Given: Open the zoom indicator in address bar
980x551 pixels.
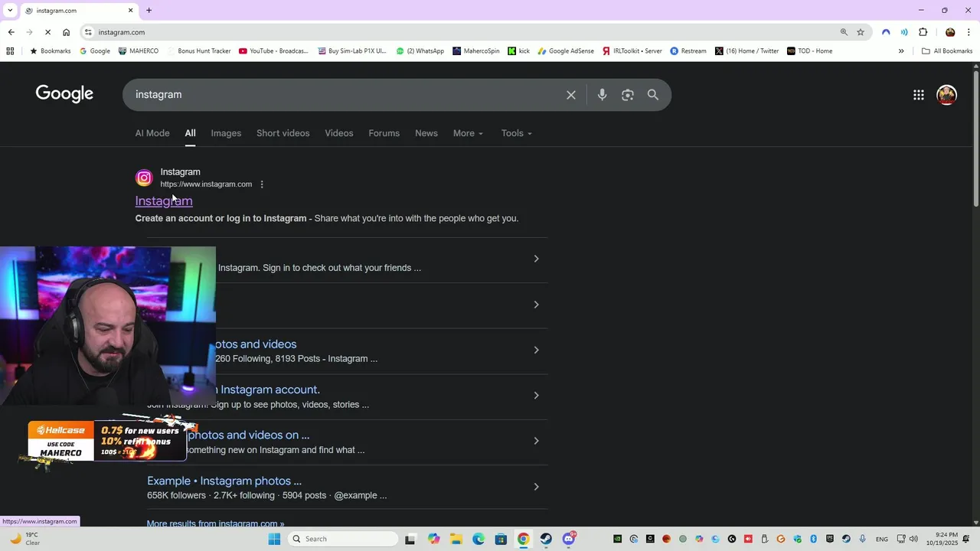Looking at the screenshot, I should click(x=844, y=32).
